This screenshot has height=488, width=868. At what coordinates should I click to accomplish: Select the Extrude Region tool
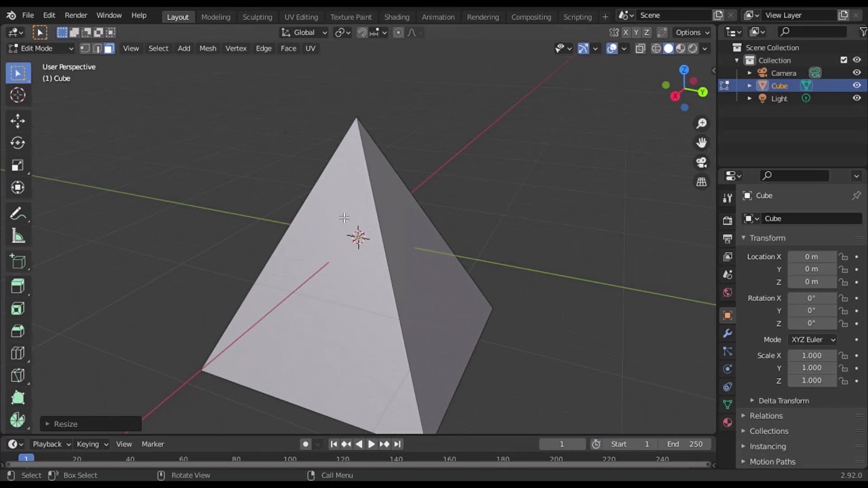pos(18,287)
